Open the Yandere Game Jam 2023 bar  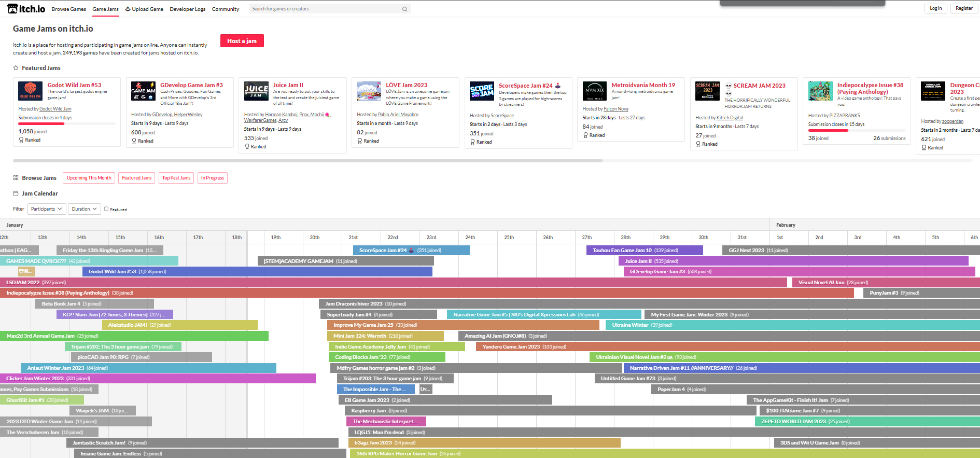[728, 347]
